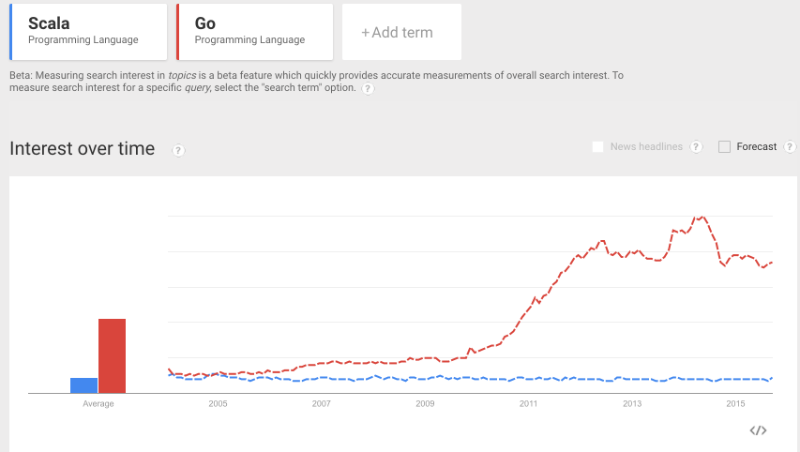This screenshot has width=800, height=452.
Task: Open help icon after "search term" option text
Action: pyautogui.click(x=368, y=88)
